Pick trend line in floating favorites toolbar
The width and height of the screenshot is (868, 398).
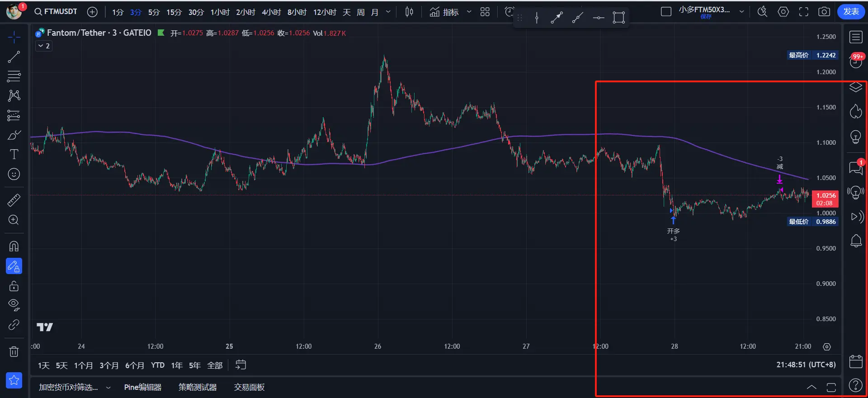pyautogui.click(x=557, y=18)
